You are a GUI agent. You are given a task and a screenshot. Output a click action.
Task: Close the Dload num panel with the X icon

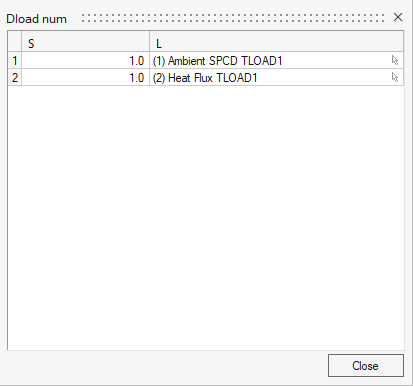tap(398, 17)
